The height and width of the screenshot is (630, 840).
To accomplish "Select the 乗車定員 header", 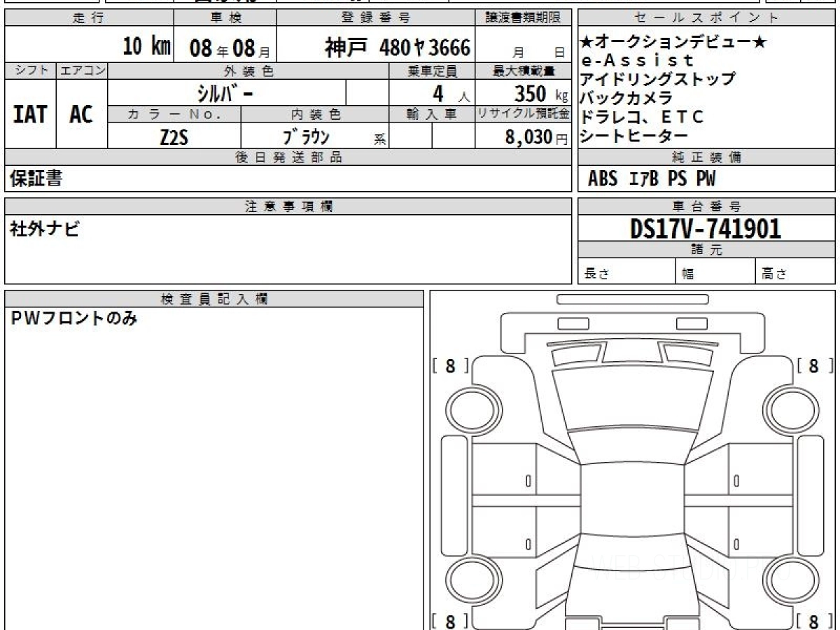I will [432, 71].
